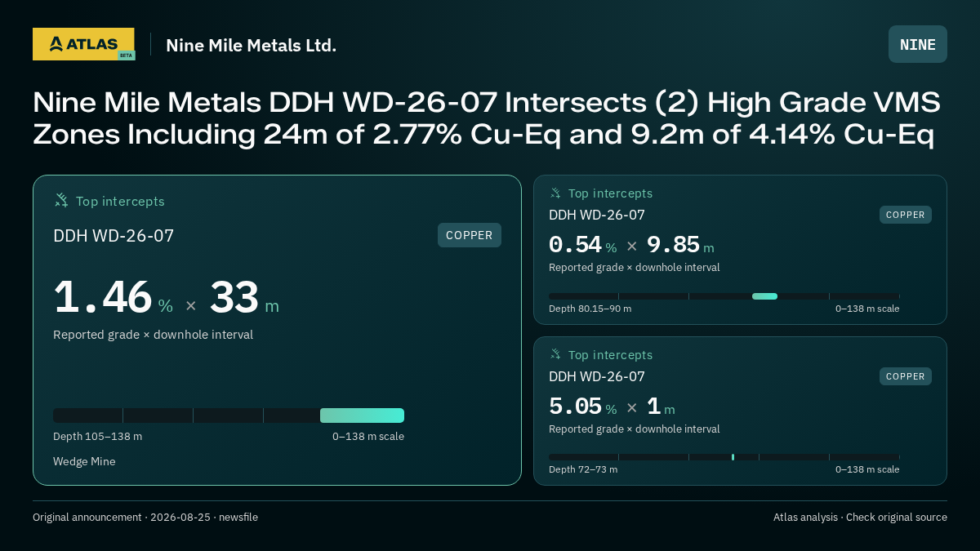
Task: Click the COPPER tag on the 33 m card
Action: point(470,235)
